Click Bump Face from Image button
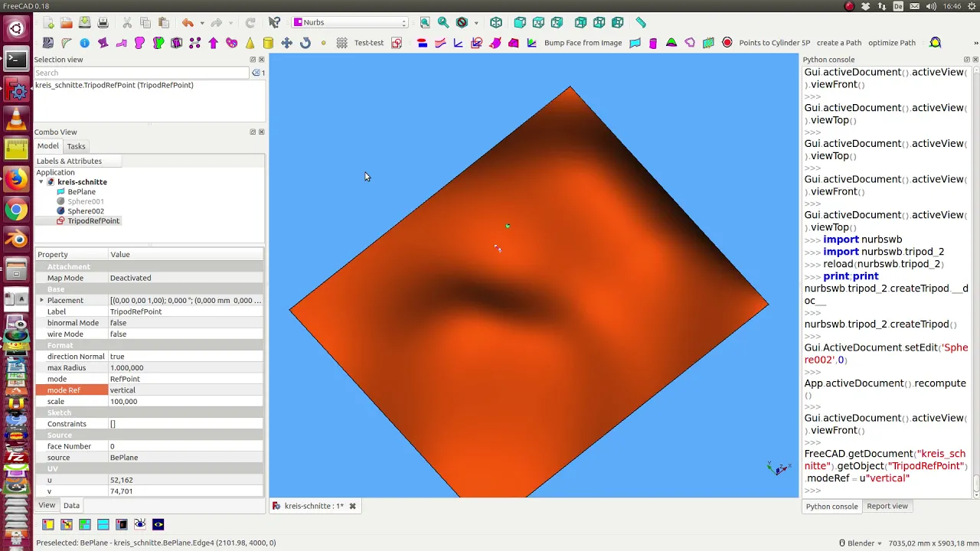 [583, 43]
